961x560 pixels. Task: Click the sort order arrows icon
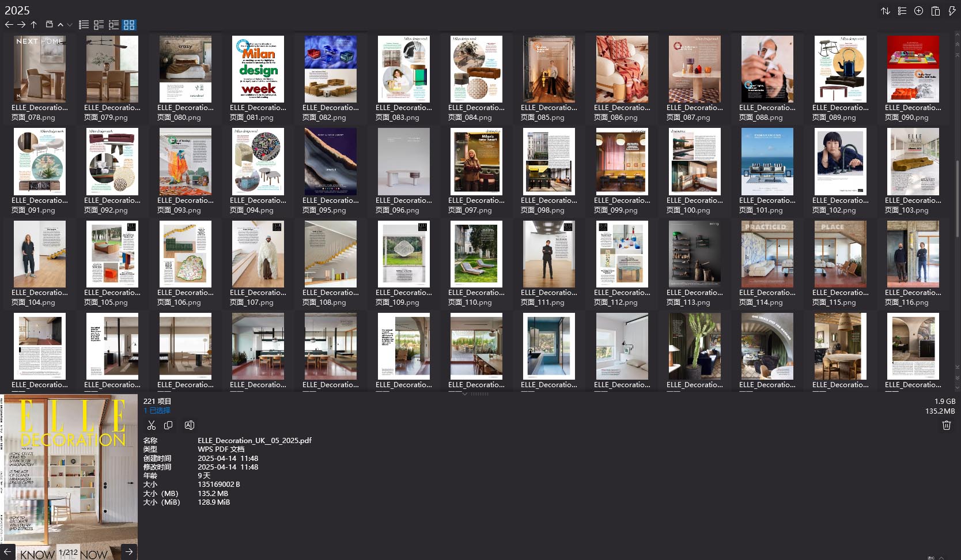tap(886, 11)
